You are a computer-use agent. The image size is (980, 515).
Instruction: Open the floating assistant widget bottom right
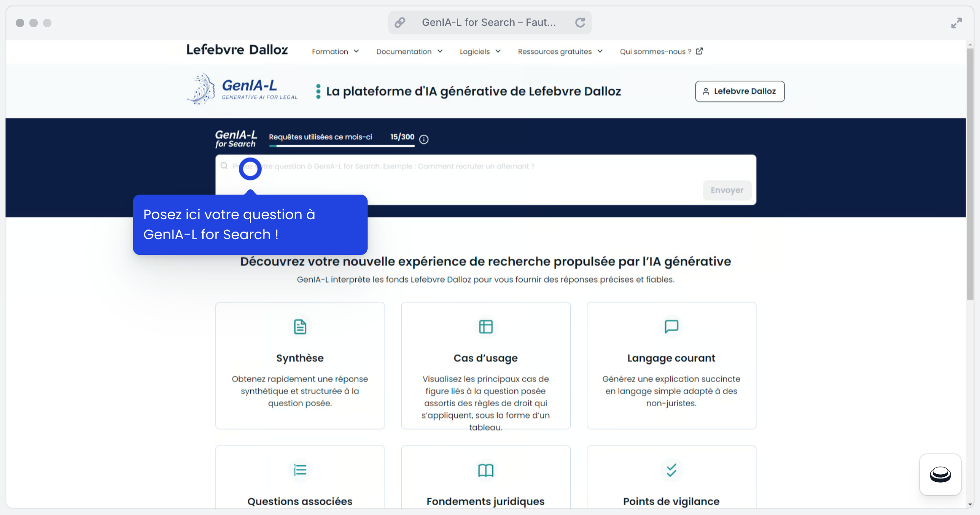940,475
